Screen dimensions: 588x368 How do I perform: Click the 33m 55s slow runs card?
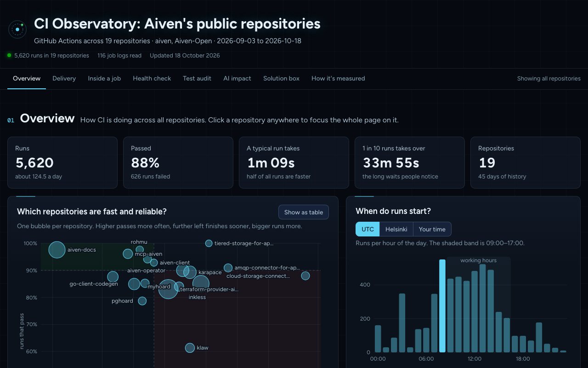410,162
